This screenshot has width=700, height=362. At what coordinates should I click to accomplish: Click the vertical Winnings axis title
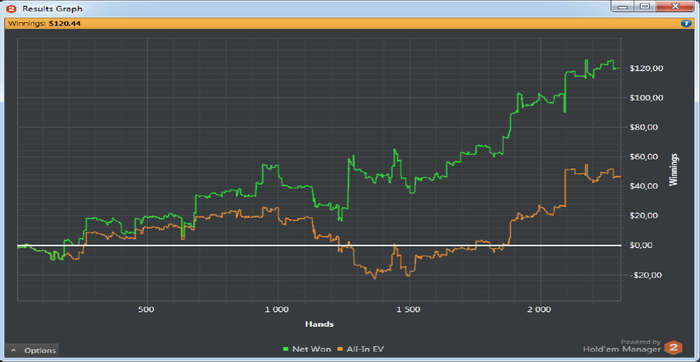point(674,170)
